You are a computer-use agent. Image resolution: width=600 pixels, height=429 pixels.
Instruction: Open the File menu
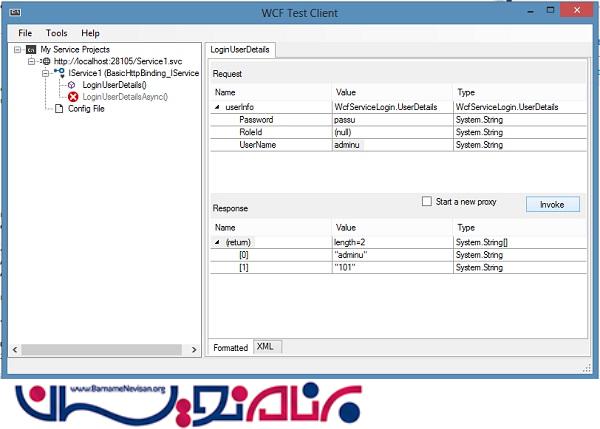click(25, 33)
